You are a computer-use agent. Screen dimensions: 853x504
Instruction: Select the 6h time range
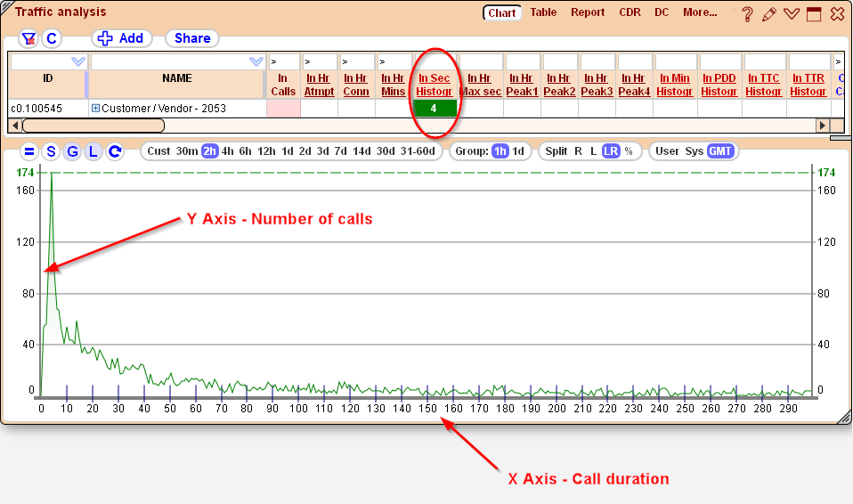(x=246, y=151)
